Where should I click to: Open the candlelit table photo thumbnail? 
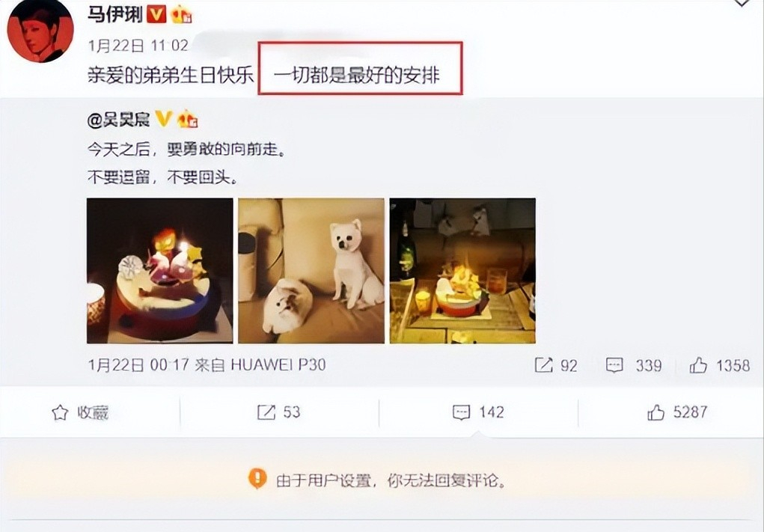(x=462, y=271)
